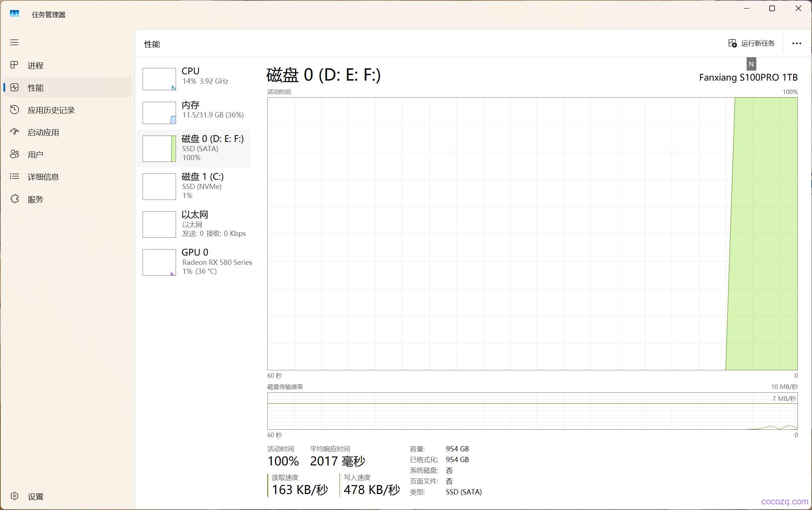Minimize the Task Manager window
This screenshot has height=510, width=812.
tap(747, 9)
